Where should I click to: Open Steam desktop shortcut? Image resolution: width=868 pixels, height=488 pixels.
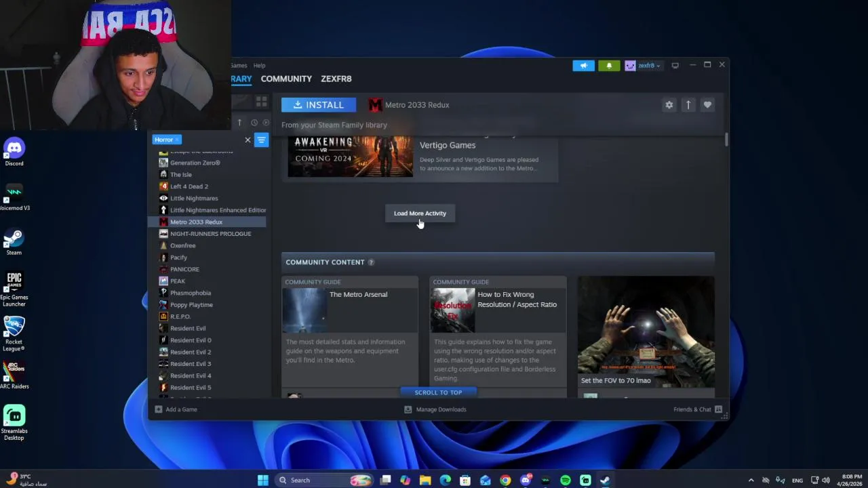14,242
